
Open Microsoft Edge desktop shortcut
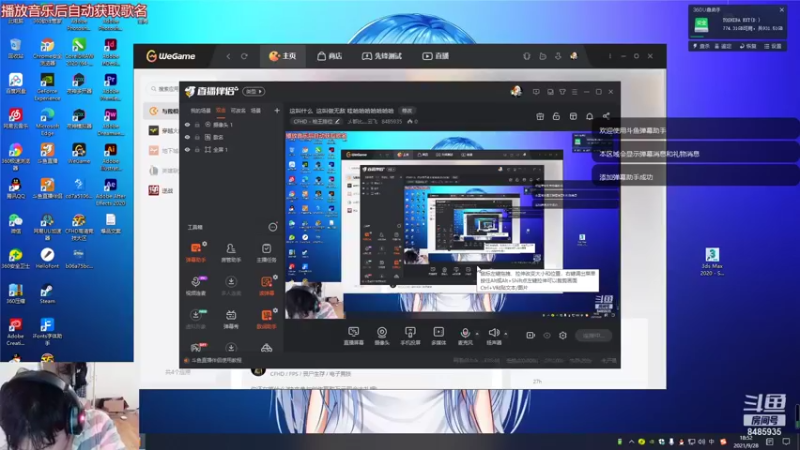(x=47, y=121)
